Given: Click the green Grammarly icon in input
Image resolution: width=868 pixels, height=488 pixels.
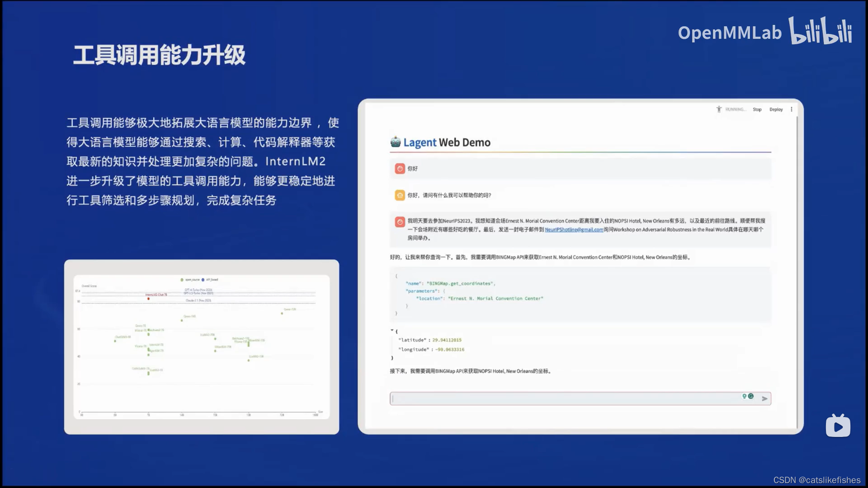Looking at the screenshot, I should (751, 396).
